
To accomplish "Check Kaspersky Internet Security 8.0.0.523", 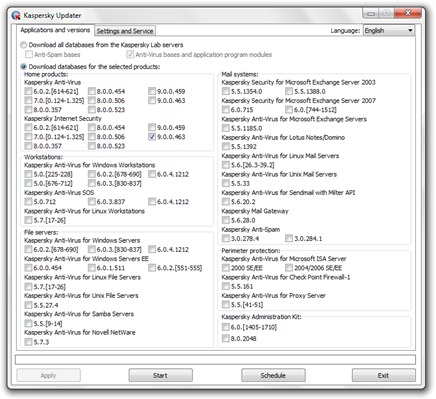I will pos(92,146).
